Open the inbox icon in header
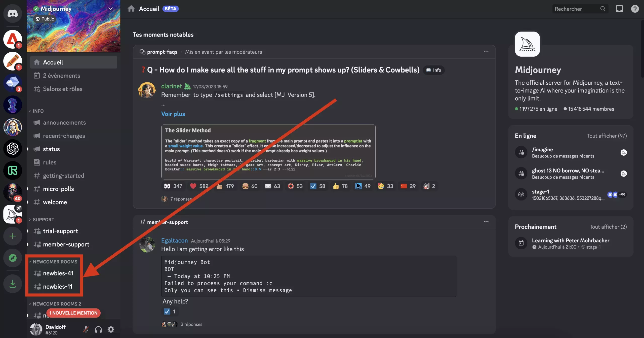The width and height of the screenshot is (644, 338). tap(619, 9)
